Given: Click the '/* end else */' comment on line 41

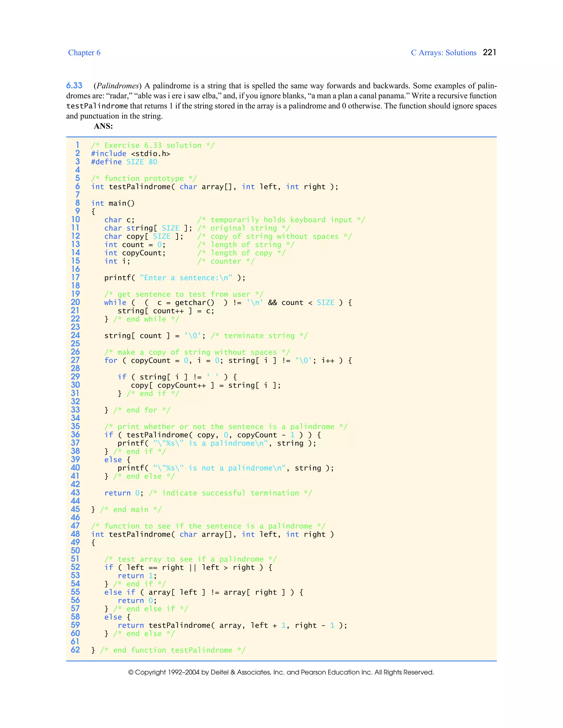Looking at the screenshot, I should 144,476.
